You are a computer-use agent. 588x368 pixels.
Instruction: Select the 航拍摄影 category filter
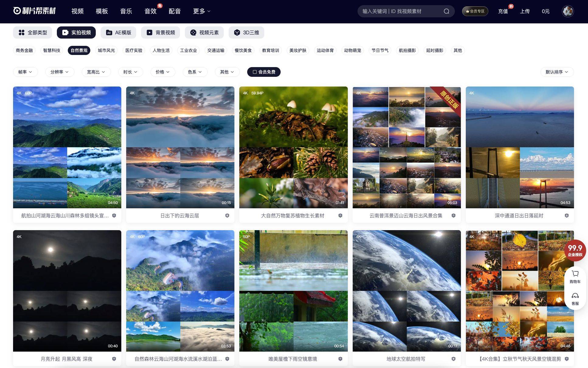407,50
